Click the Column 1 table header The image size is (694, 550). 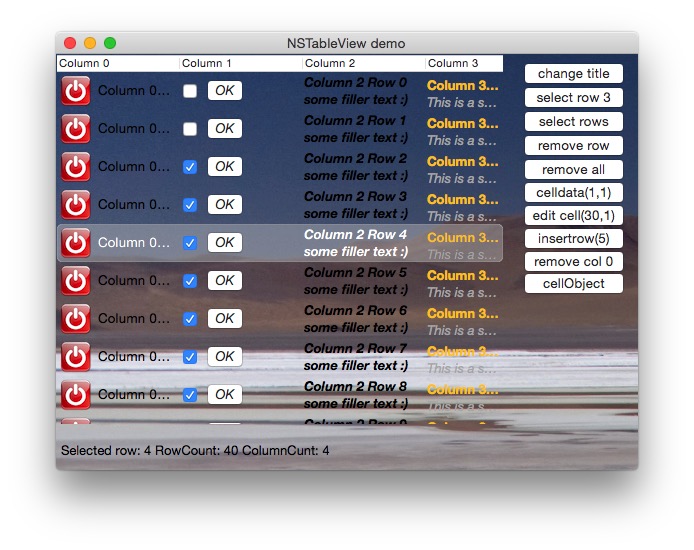point(241,63)
